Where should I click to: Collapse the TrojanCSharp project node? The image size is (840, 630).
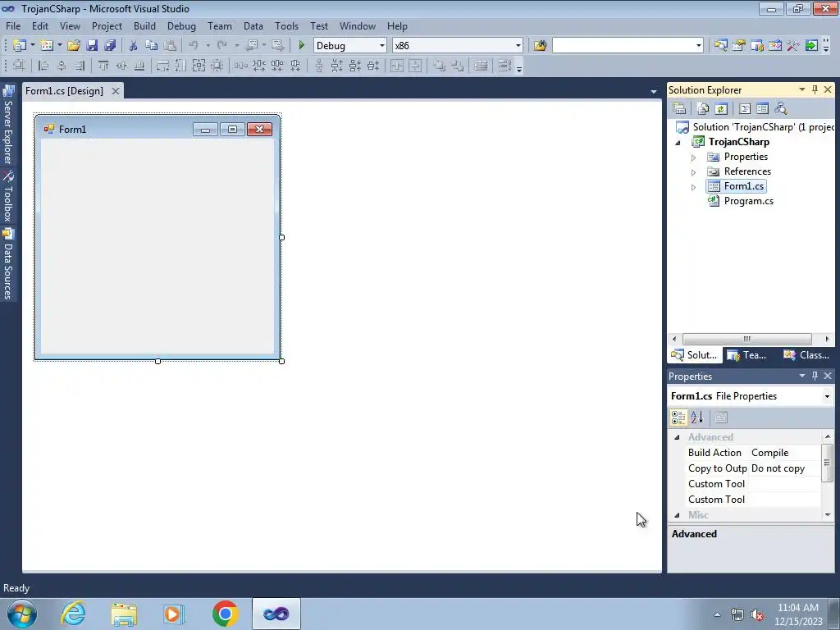pos(678,143)
